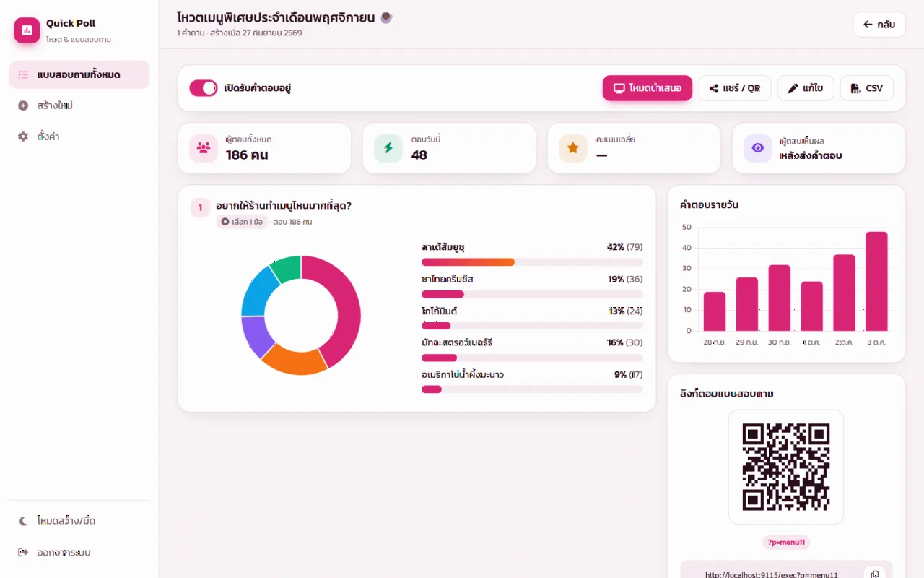
Task: Click the localhost survey URL field
Action: tap(772, 575)
